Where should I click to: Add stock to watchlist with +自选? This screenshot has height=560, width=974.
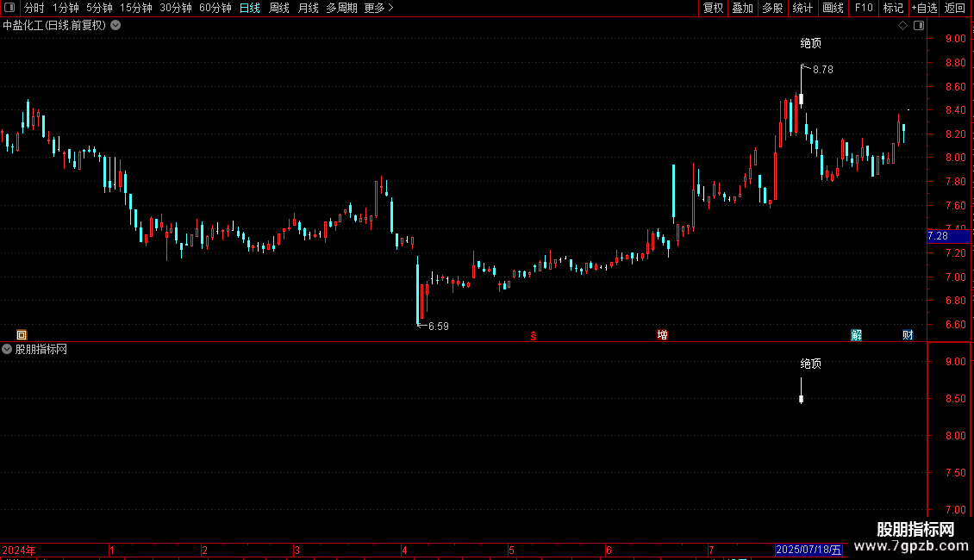(x=924, y=8)
